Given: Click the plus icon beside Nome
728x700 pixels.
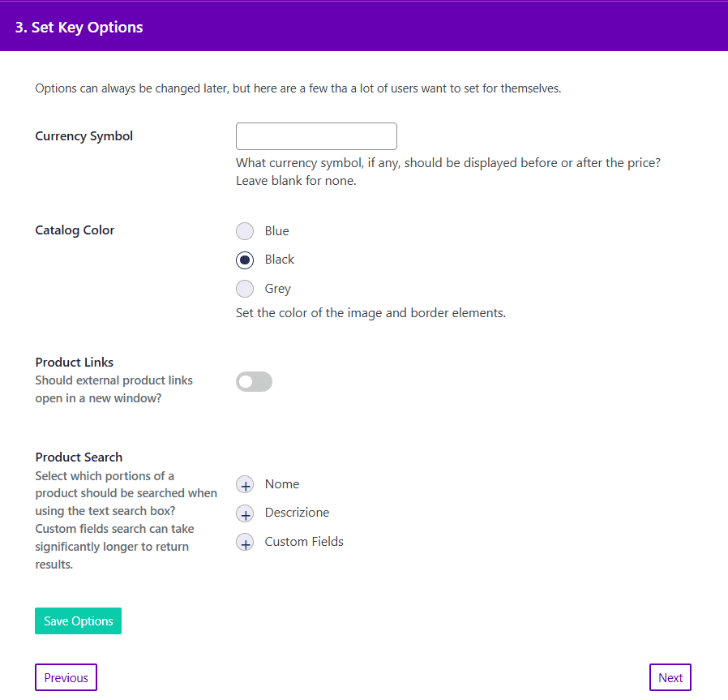Looking at the screenshot, I should tap(245, 485).
